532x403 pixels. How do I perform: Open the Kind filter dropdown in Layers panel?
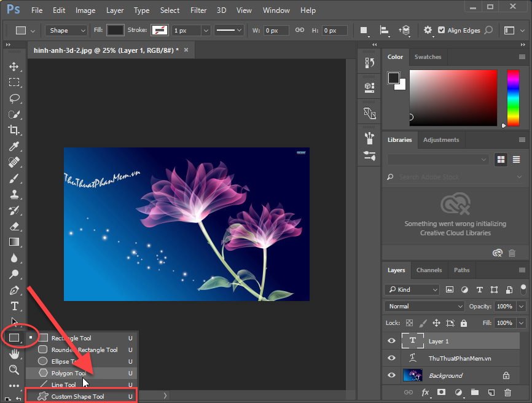pyautogui.click(x=412, y=289)
